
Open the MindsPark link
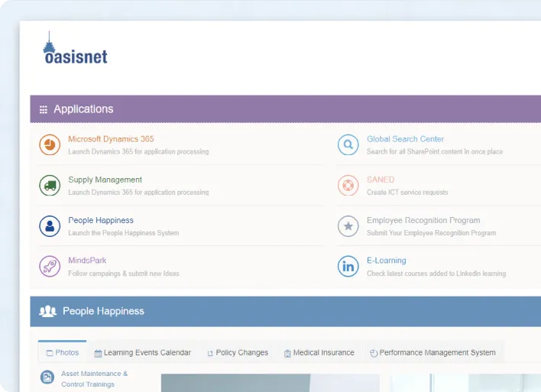(87, 261)
